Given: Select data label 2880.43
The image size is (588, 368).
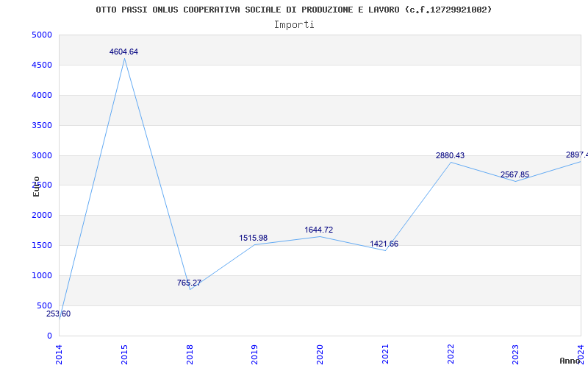Looking at the screenshot, I should 450,155.
